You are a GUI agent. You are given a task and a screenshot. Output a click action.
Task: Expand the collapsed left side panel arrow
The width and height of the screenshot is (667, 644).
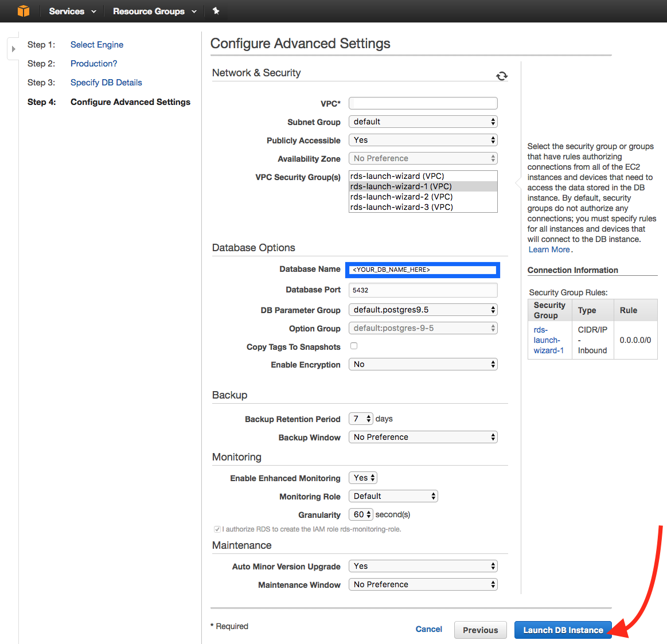[x=13, y=49]
